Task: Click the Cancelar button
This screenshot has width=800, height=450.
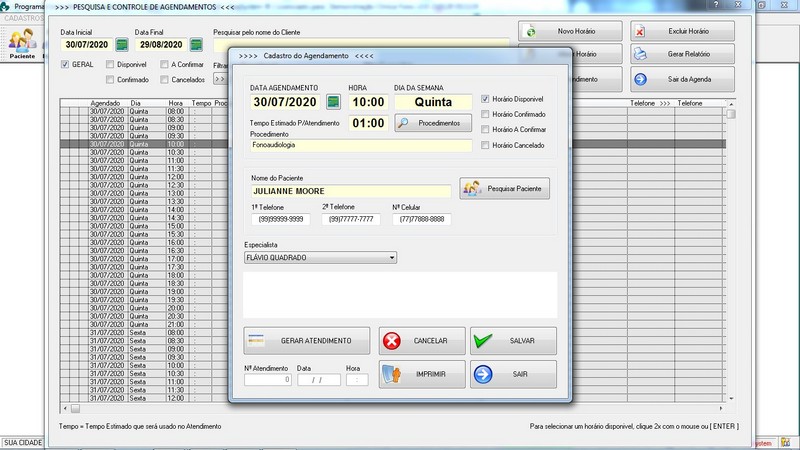Action: (422, 340)
